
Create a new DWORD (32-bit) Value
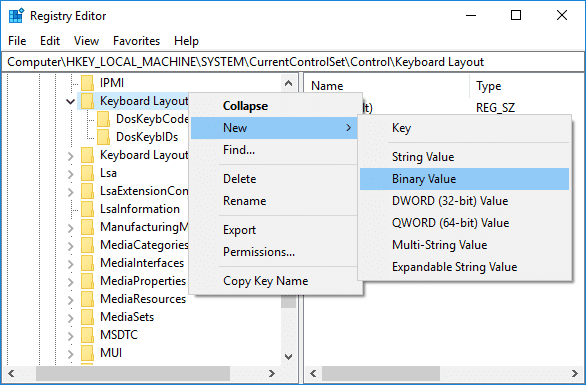(465, 201)
